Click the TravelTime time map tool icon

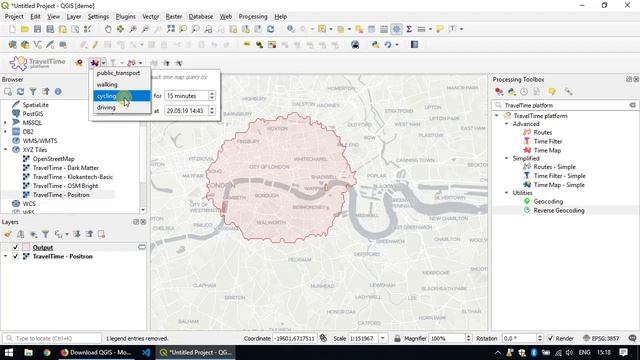pos(95,63)
